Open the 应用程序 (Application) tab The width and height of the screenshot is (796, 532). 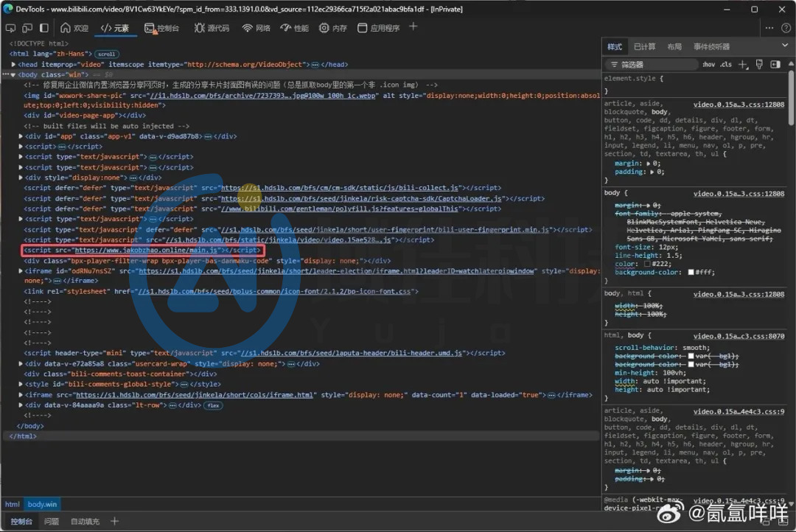[379, 28]
